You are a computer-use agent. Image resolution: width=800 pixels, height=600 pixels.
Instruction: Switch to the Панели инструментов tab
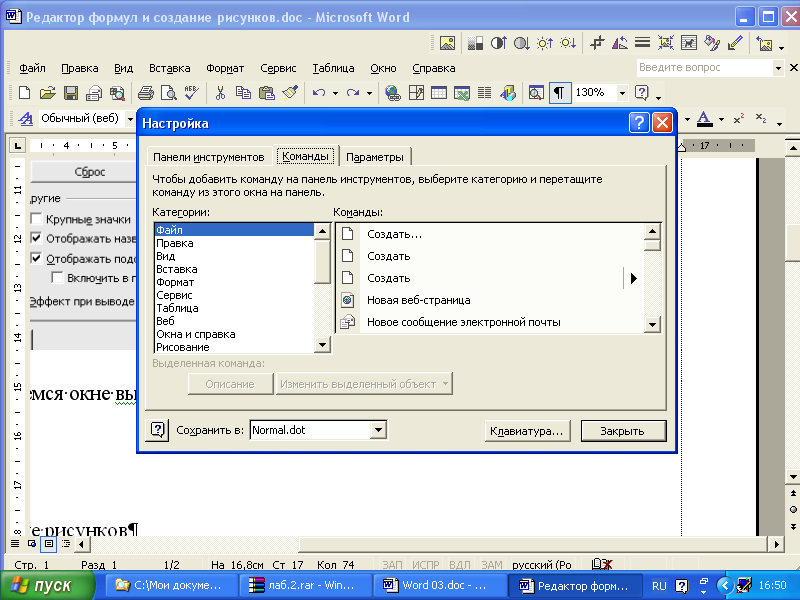208,157
